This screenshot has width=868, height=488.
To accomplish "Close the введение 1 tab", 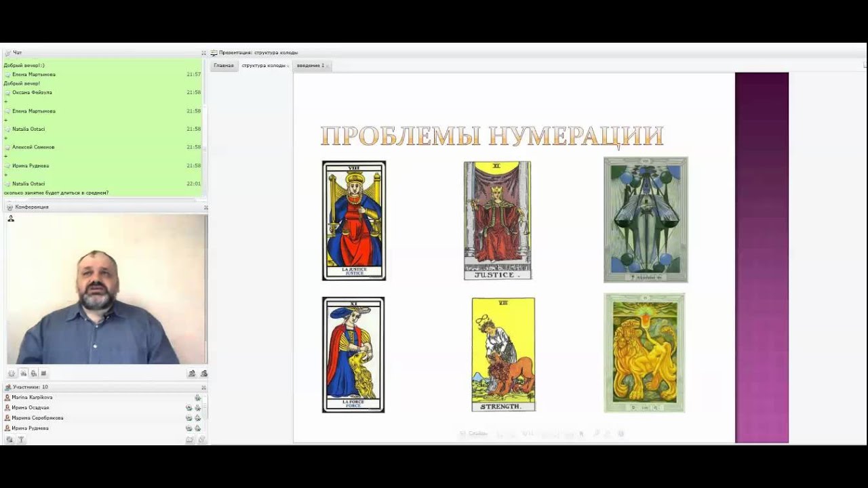I will pos(328,66).
